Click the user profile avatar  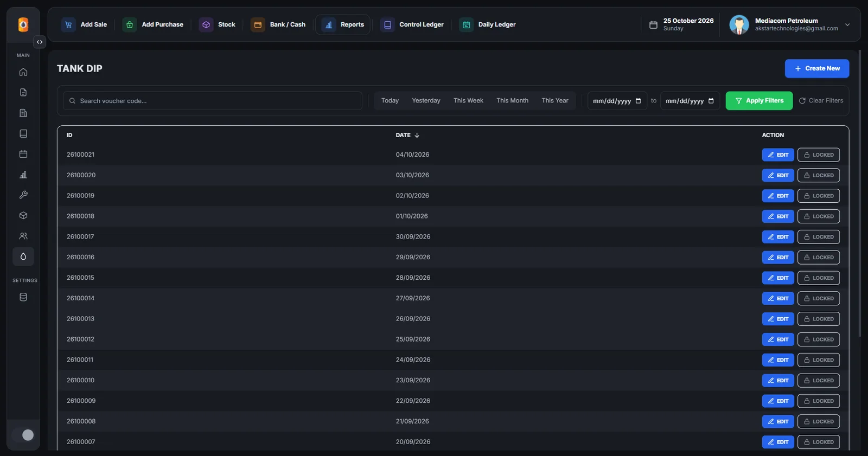(x=739, y=24)
